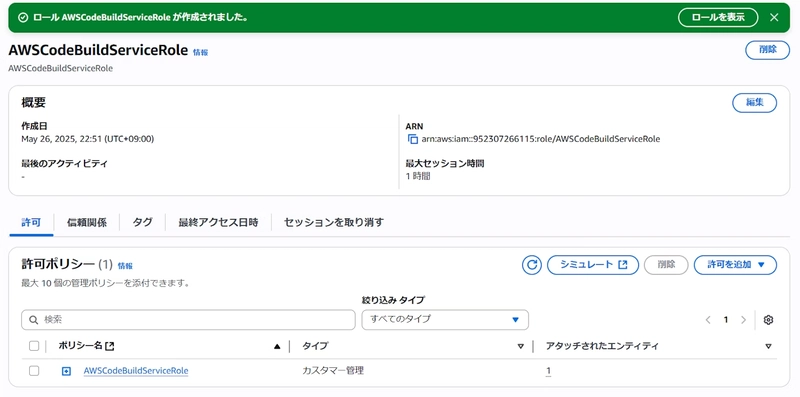Go to previous page of policies
This screenshot has width=800, height=397.
(x=708, y=320)
